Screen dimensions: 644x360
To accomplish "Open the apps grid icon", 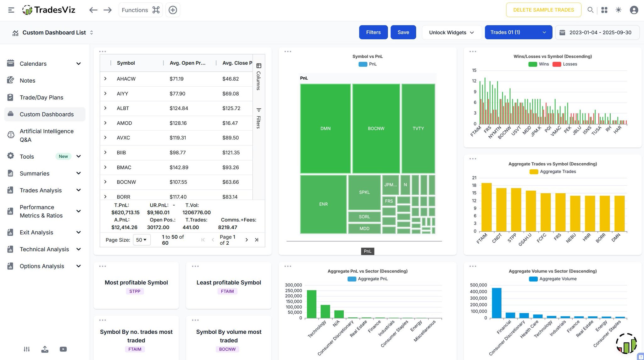I will click(604, 10).
